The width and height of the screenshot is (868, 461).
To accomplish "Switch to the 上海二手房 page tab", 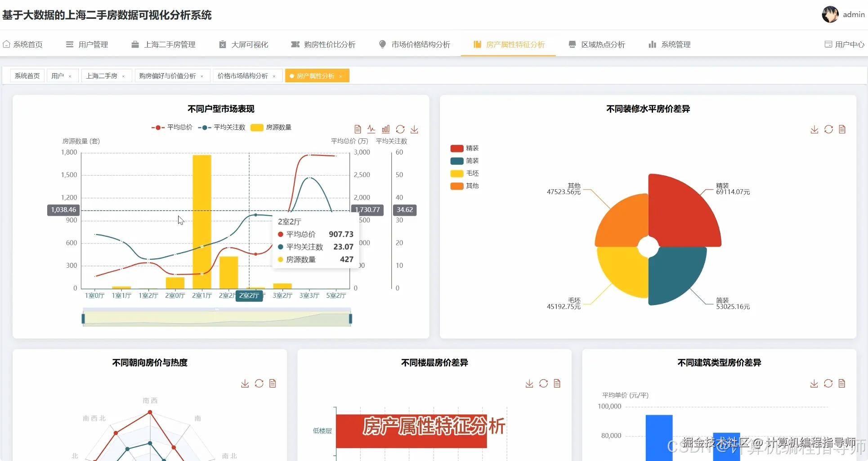I will (x=102, y=76).
